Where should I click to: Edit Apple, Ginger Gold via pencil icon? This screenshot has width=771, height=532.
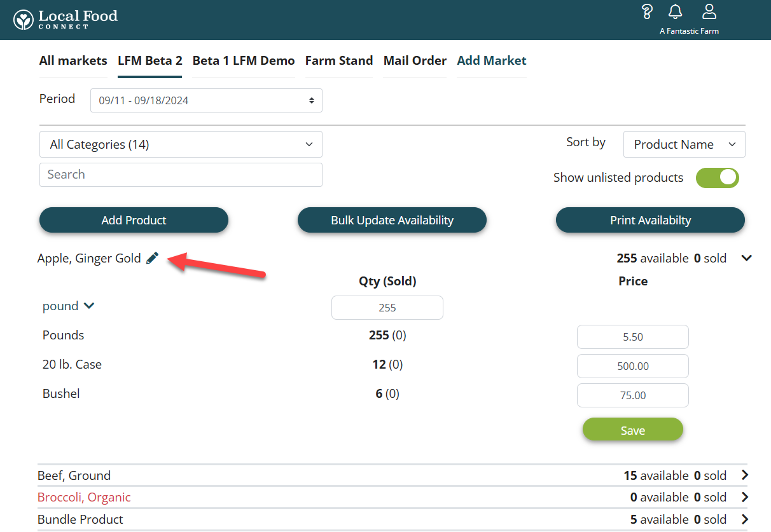click(x=152, y=258)
